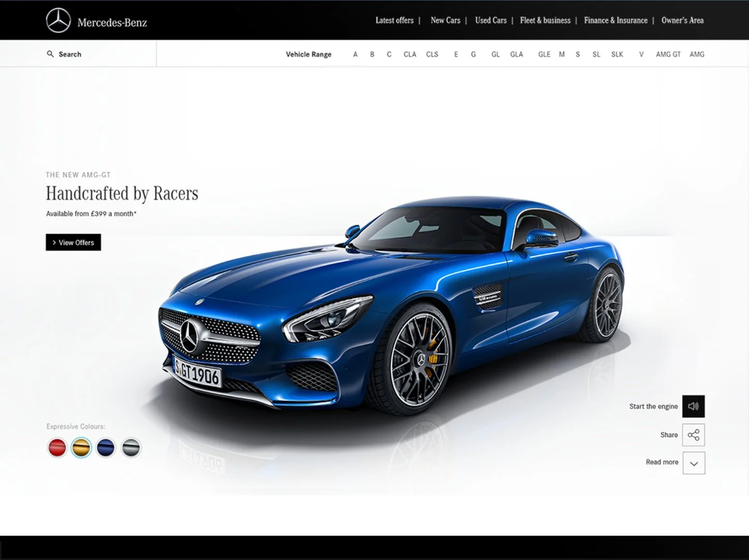Open Used Cars menu

point(491,20)
